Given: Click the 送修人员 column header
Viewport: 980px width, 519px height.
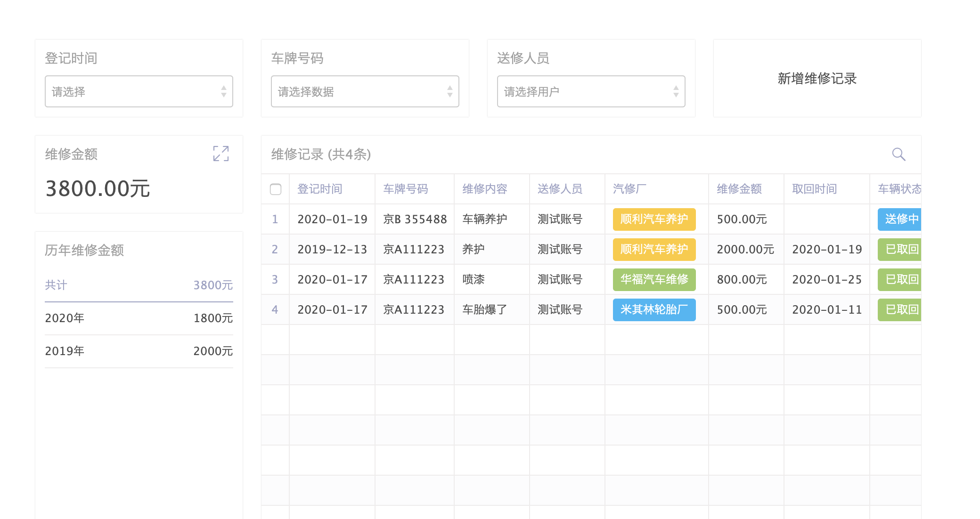Looking at the screenshot, I should coord(560,189).
